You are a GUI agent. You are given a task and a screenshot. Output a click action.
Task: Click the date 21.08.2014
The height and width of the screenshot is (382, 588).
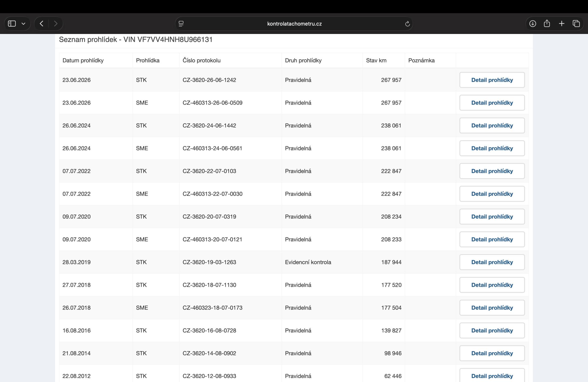tap(76, 353)
